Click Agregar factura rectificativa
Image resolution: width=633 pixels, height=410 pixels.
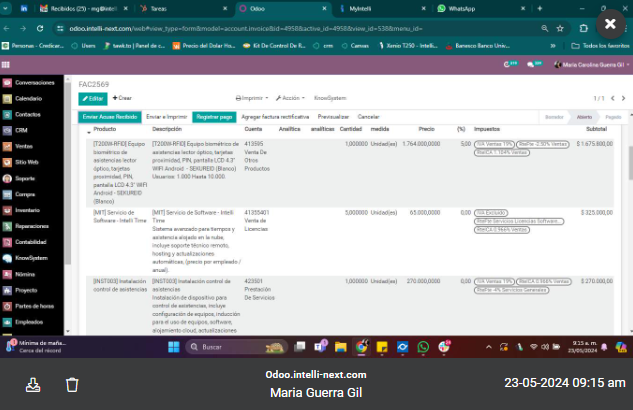275,117
